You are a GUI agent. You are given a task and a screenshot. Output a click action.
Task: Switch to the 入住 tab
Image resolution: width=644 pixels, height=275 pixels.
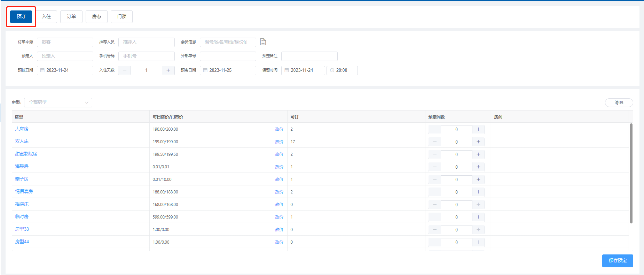[46, 17]
